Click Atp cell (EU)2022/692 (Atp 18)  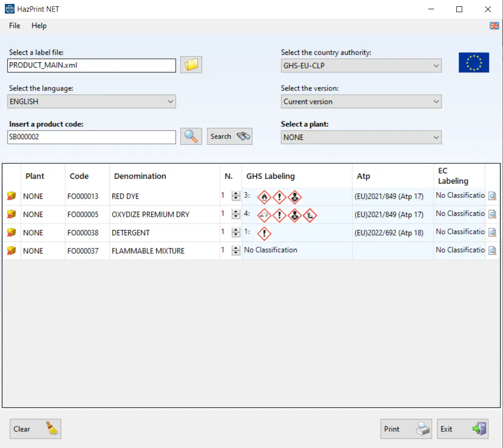click(x=393, y=233)
